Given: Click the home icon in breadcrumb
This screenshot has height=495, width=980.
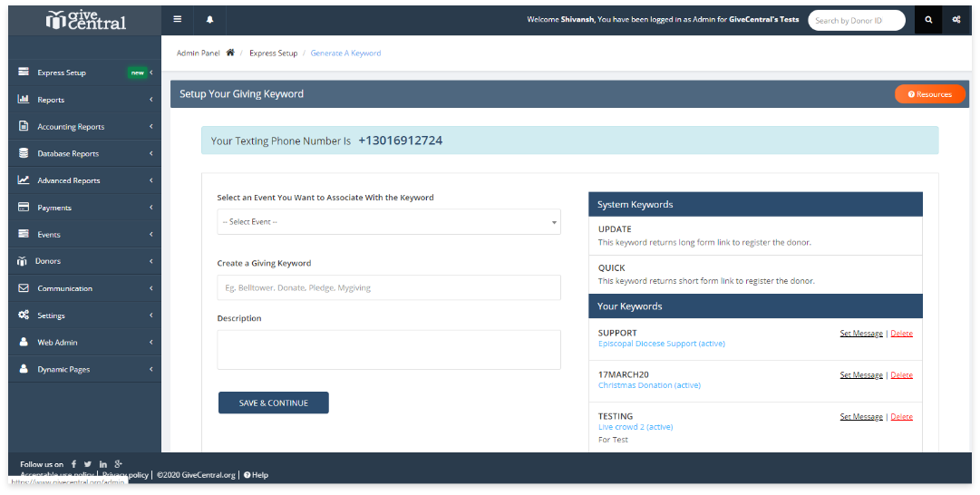Looking at the screenshot, I should 230,53.
